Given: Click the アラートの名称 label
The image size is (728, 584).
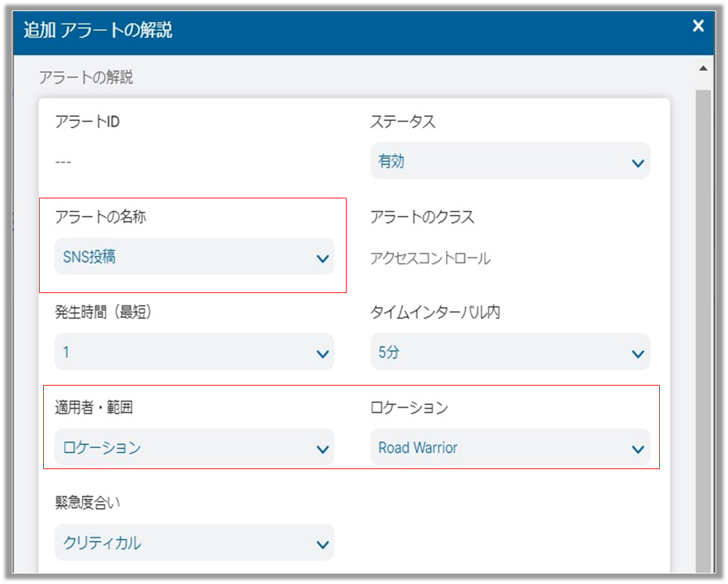Looking at the screenshot, I should (x=100, y=216).
